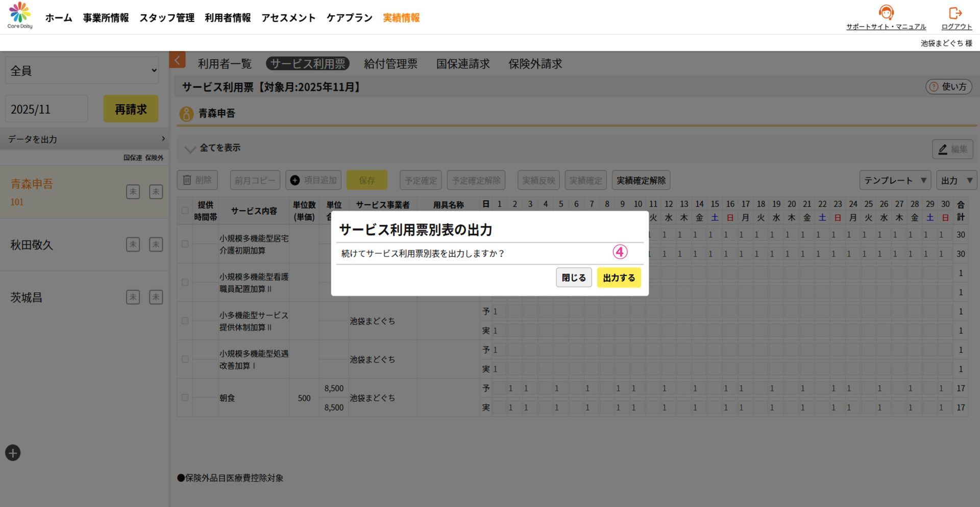Check the 小規模多機能型居宅介護初期加算 row checkbox
980x507 pixels.
[x=185, y=244]
